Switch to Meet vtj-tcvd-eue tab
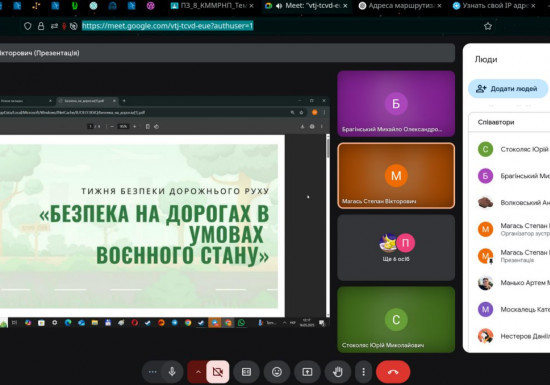This screenshot has height=385, width=550. tap(306, 6)
